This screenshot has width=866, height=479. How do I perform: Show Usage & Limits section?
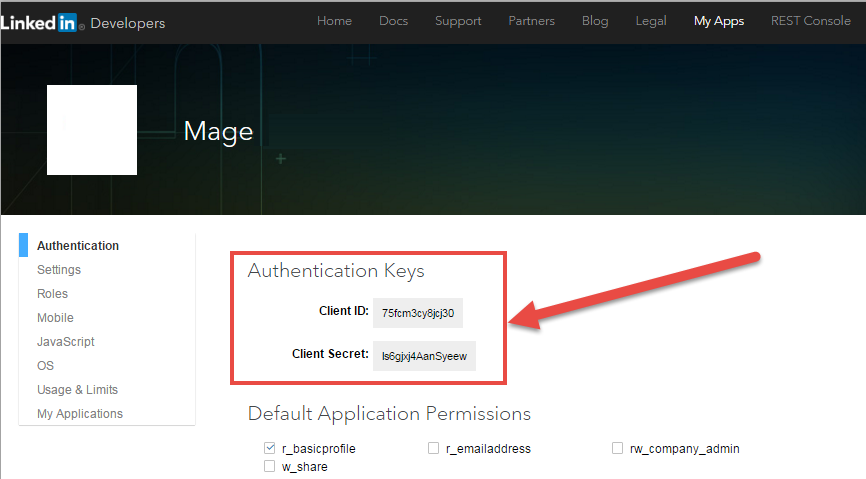tap(77, 390)
